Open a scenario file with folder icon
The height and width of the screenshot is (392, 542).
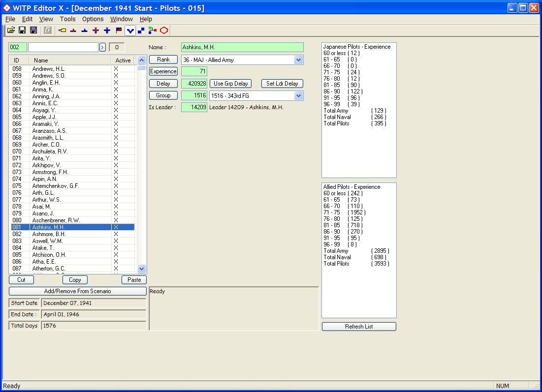11,30
